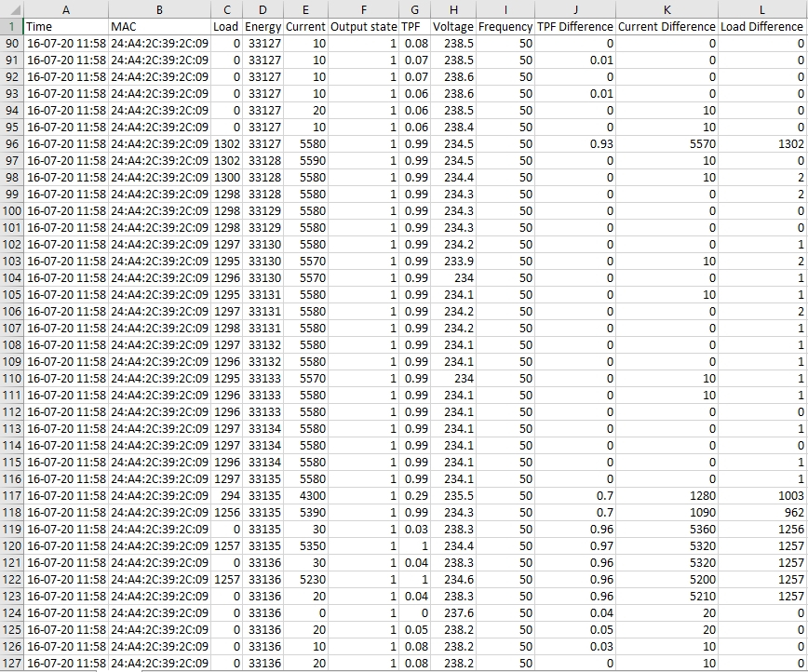Click the 'TPF Difference' header cell
The image size is (808, 672).
(575, 26)
